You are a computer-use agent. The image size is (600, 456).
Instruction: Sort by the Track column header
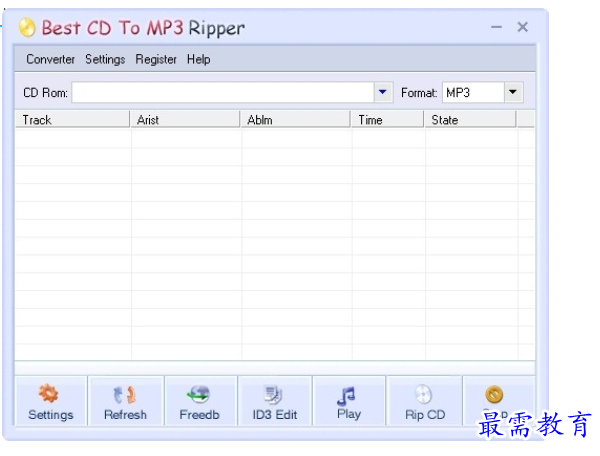(x=72, y=120)
